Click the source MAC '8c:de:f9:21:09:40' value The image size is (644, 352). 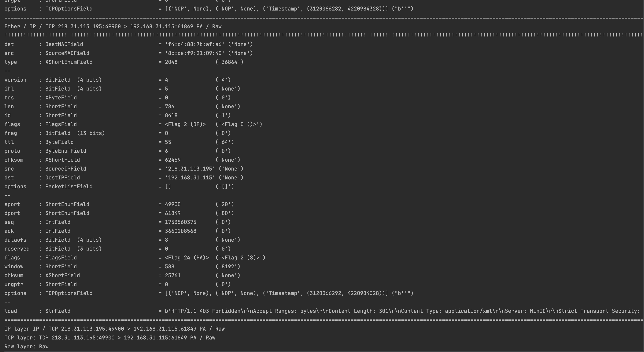(194, 53)
